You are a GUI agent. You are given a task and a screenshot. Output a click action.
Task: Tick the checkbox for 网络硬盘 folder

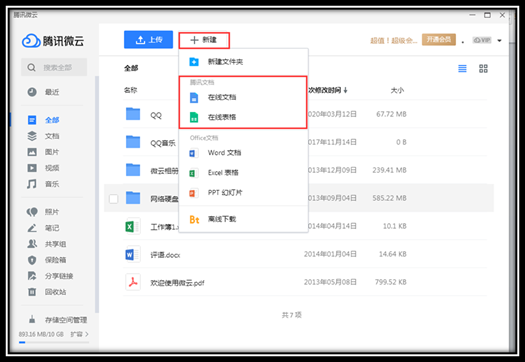pos(114,199)
